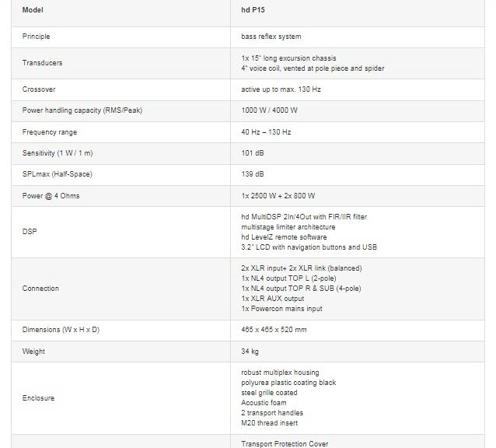Select the "bass reflex system" text
This screenshot has width=496, height=448.
tap(271, 37)
